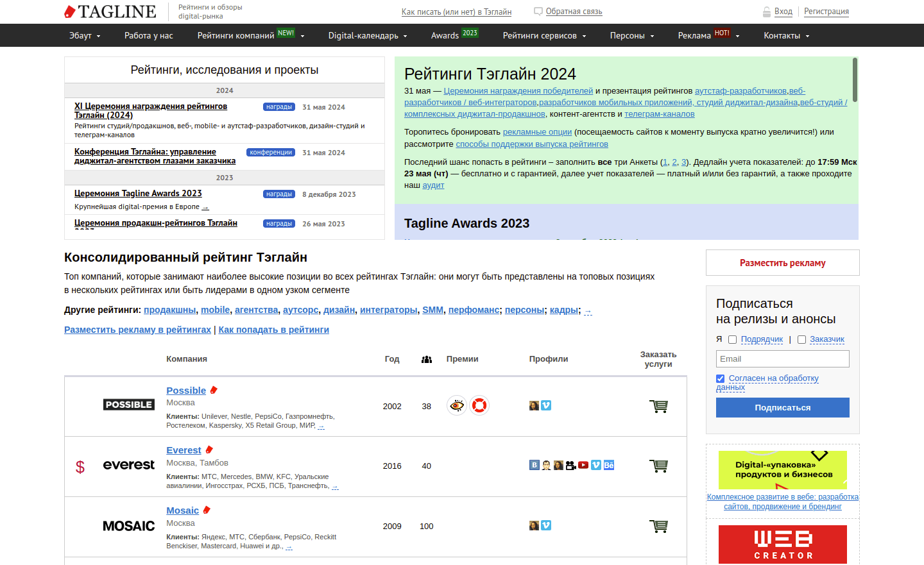
Task: Expand the full client list for Mosaic
Action: coord(289,547)
